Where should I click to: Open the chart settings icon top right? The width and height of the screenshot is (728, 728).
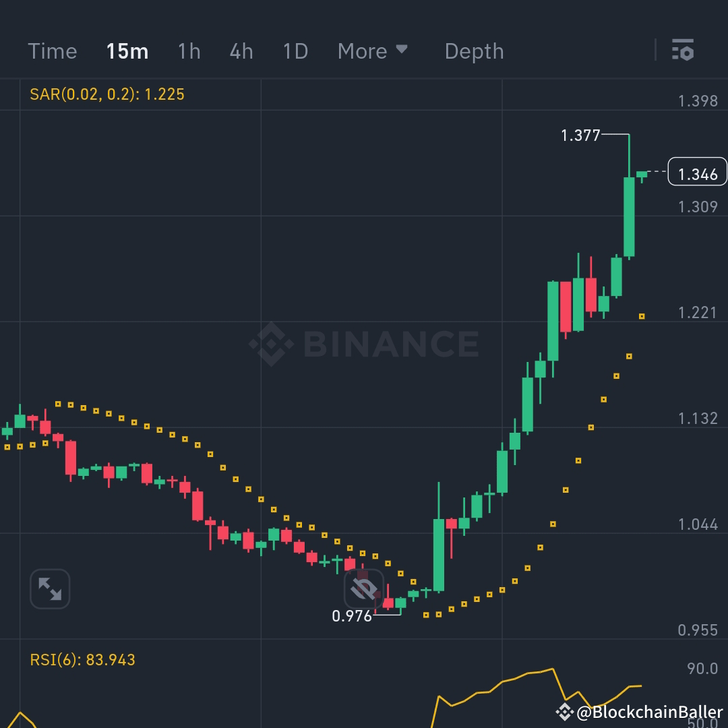pos(683,51)
